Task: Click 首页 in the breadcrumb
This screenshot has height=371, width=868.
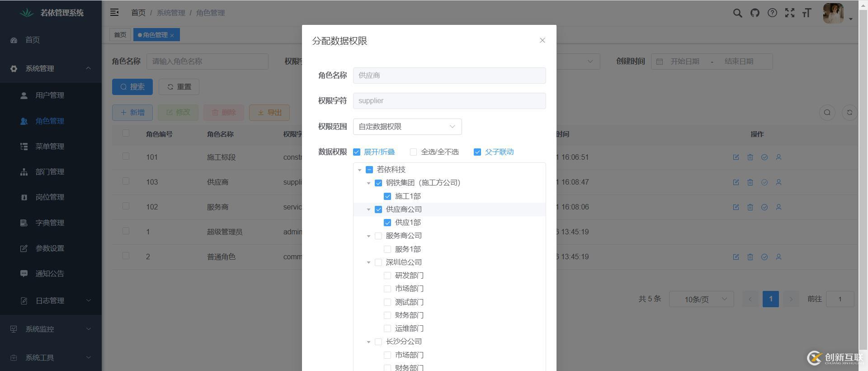Action: 138,13
